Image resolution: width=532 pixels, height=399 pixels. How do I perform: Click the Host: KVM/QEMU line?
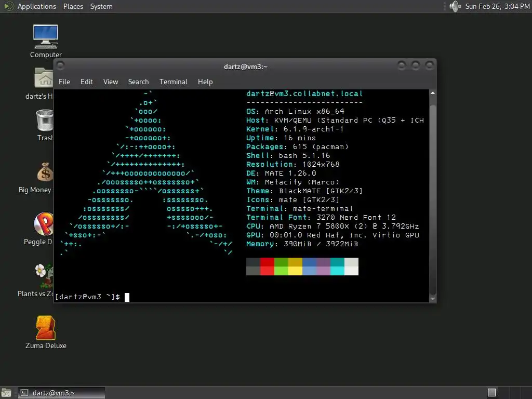click(x=335, y=120)
